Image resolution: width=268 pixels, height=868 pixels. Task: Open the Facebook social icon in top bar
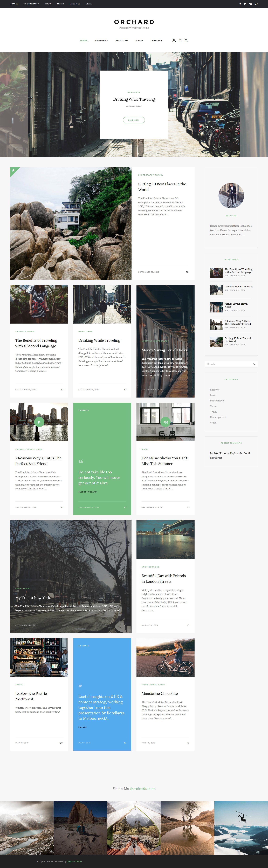click(x=240, y=4)
